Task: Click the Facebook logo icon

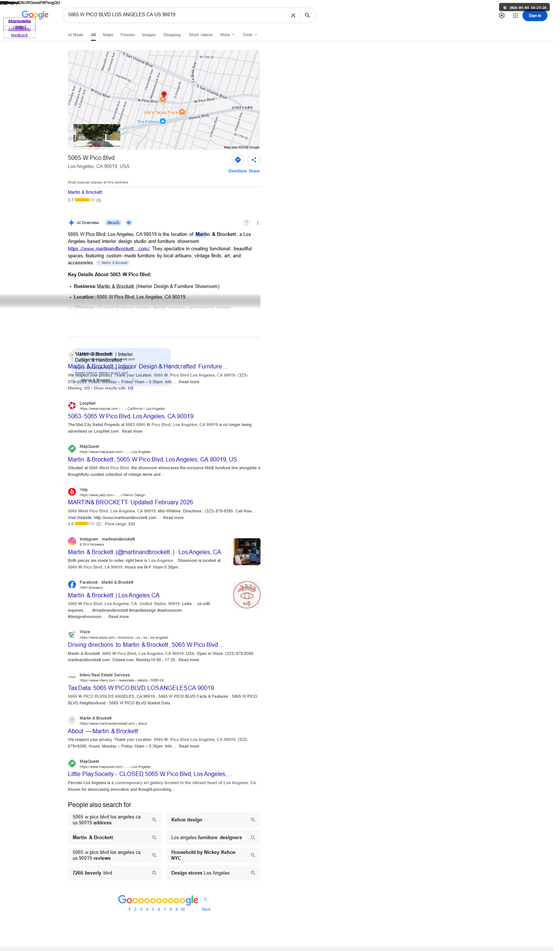Action: click(x=72, y=591)
